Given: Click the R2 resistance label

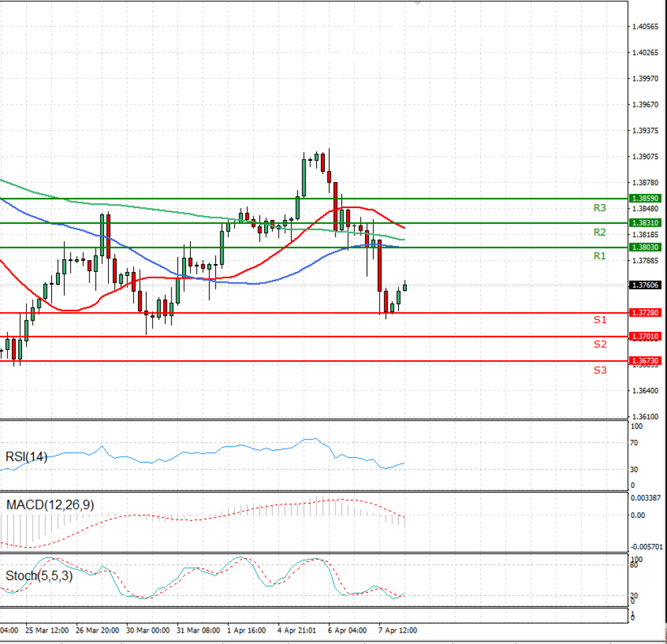Looking at the screenshot, I should [x=600, y=232].
